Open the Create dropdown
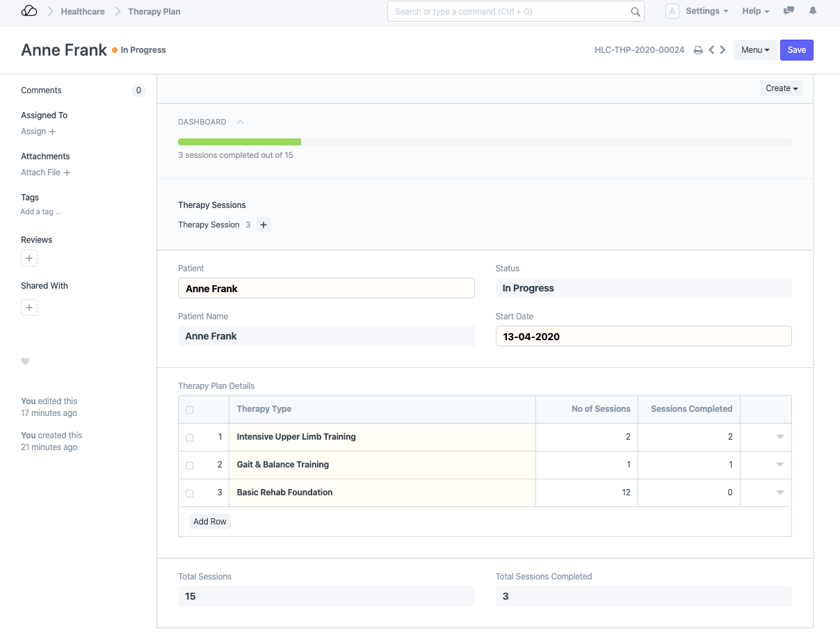Screen dimensions: 840x640 pyautogui.click(x=782, y=88)
